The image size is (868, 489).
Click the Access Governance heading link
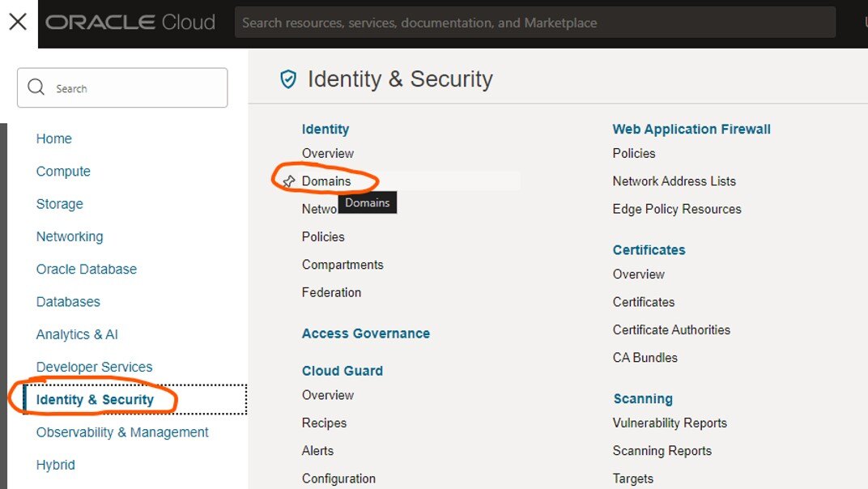tap(365, 334)
